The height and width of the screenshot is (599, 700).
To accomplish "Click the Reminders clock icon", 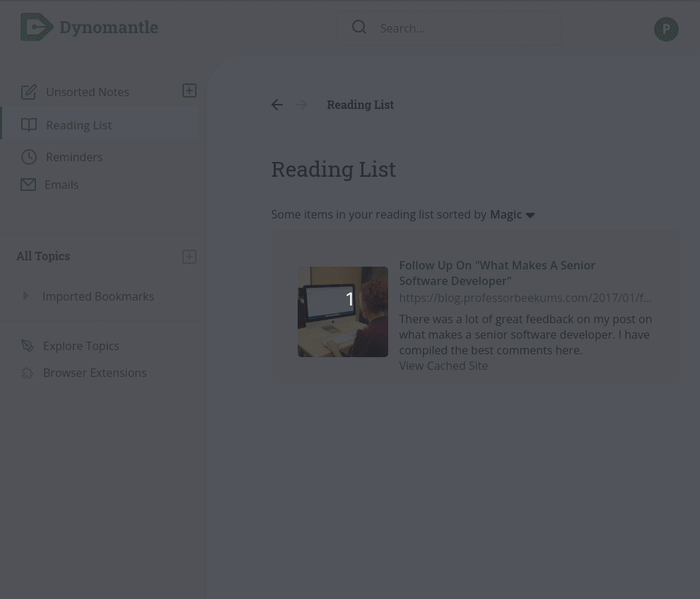I will [29, 157].
